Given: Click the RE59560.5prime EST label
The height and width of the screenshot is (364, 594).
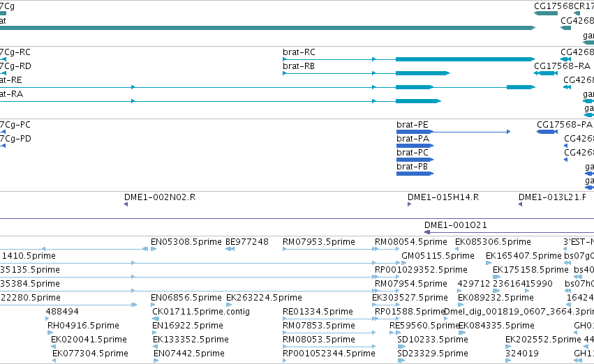Looking at the screenshot, I should click(424, 326).
